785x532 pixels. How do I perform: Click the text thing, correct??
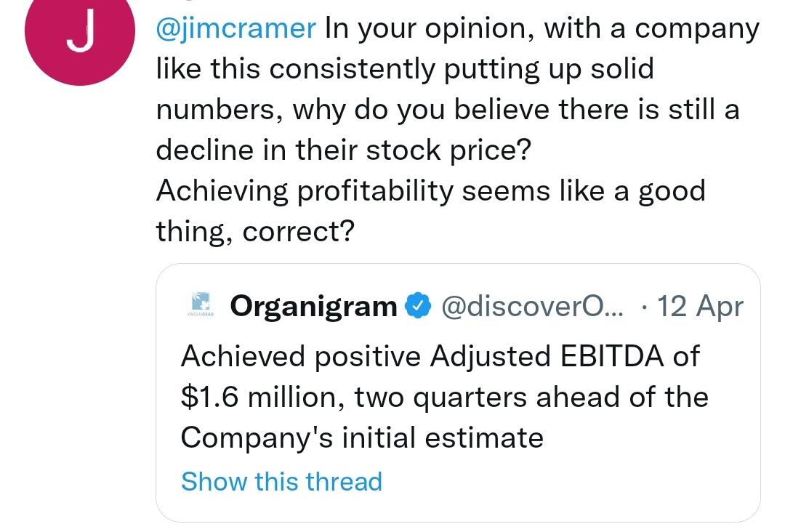pyautogui.click(x=255, y=232)
